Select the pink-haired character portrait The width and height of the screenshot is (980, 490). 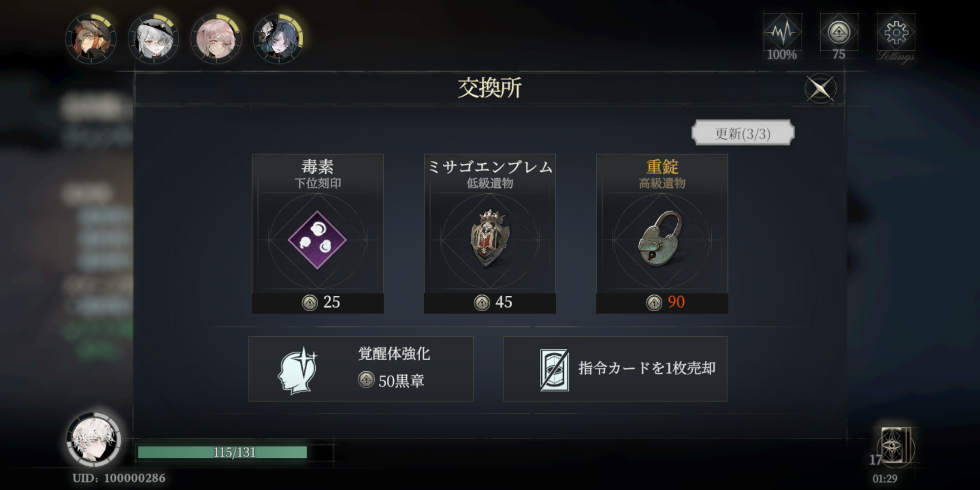click(x=216, y=39)
